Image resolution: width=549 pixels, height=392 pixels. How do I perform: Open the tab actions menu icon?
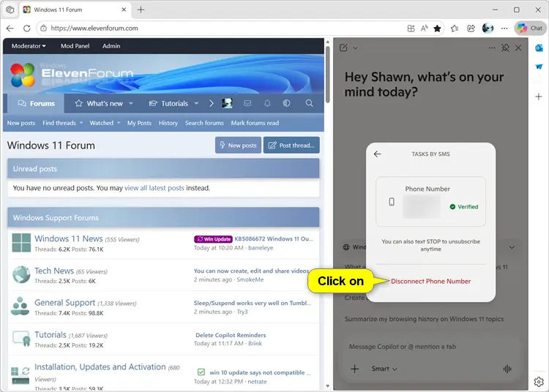10,10
